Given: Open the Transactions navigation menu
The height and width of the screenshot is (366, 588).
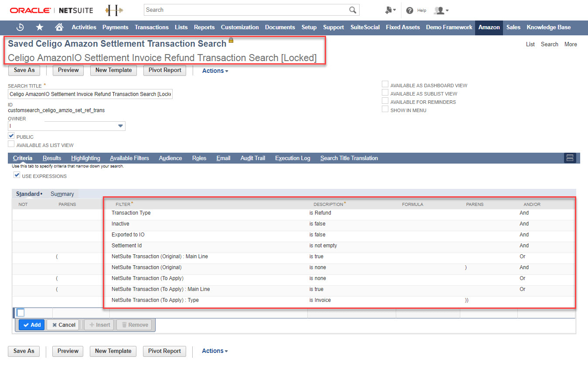Looking at the screenshot, I should click(152, 27).
